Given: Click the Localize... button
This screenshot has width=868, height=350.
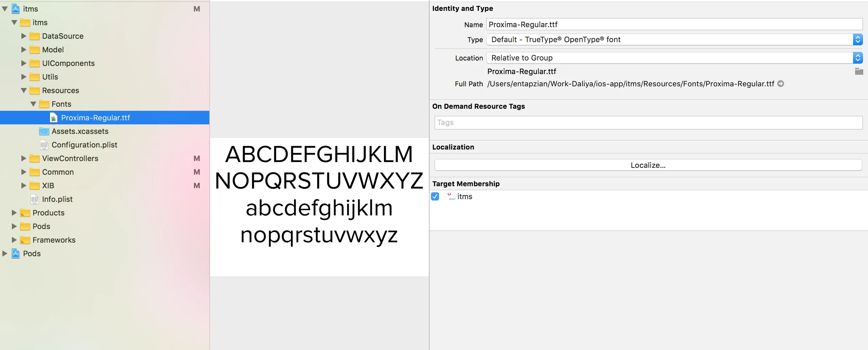Looking at the screenshot, I should (648, 165).
